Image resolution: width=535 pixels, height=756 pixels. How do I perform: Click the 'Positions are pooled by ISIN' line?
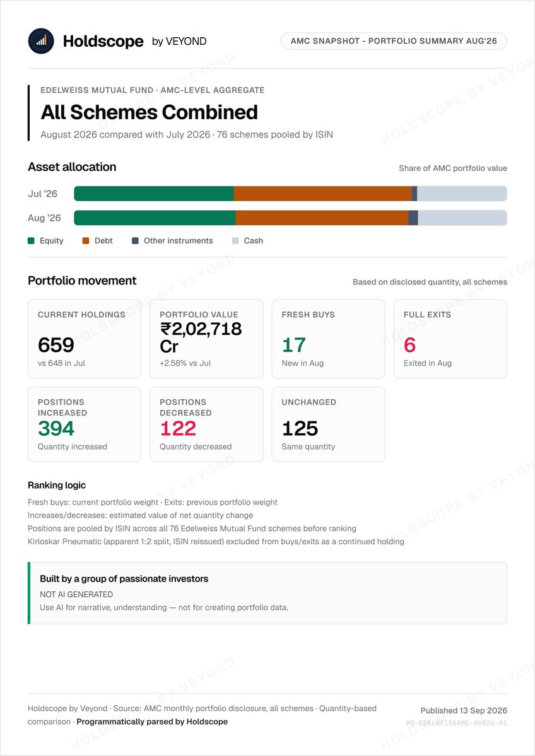tap(192, 528)
